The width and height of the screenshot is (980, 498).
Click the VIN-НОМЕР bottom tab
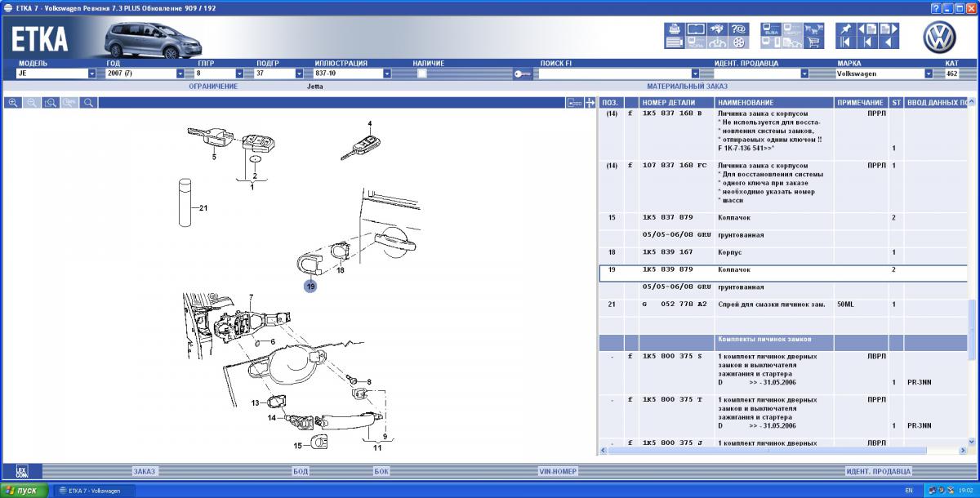click(558, 471)
